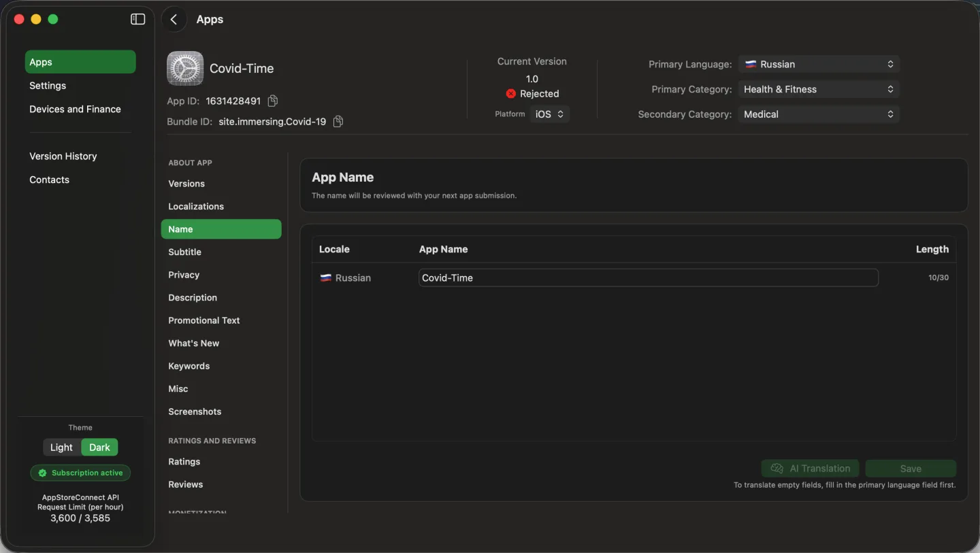The width and height of the screenshot is (980, 553).
Task: Click the Save button
Action: [x=911, y=468]
